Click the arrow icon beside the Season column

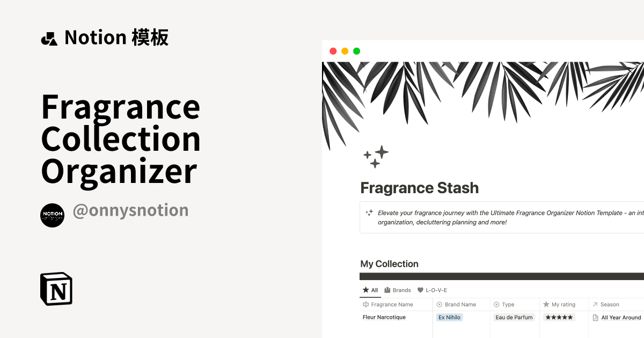(x=594, y=304)
